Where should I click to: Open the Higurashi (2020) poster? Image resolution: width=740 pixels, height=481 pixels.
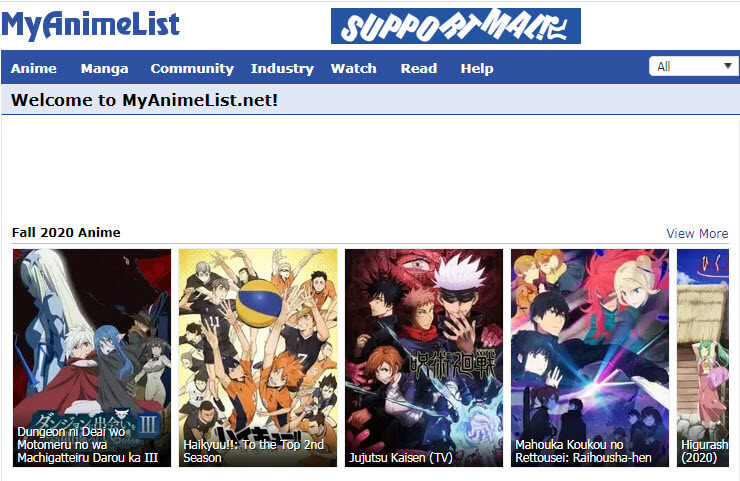click(x=703, y=358)
